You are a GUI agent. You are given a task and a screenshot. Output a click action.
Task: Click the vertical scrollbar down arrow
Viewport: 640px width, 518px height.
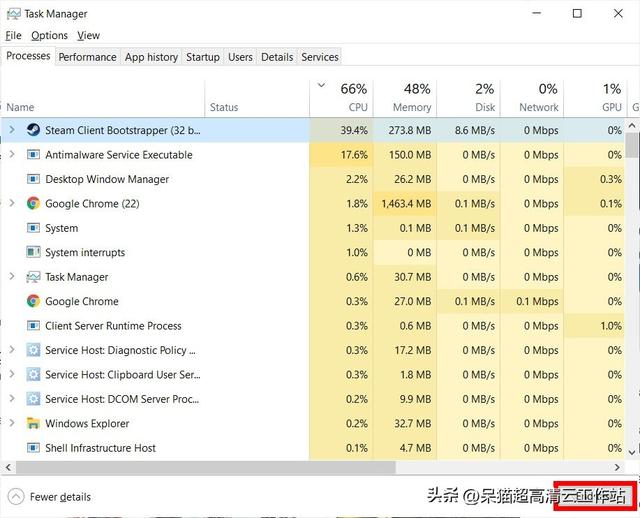[x=632, y=452]
